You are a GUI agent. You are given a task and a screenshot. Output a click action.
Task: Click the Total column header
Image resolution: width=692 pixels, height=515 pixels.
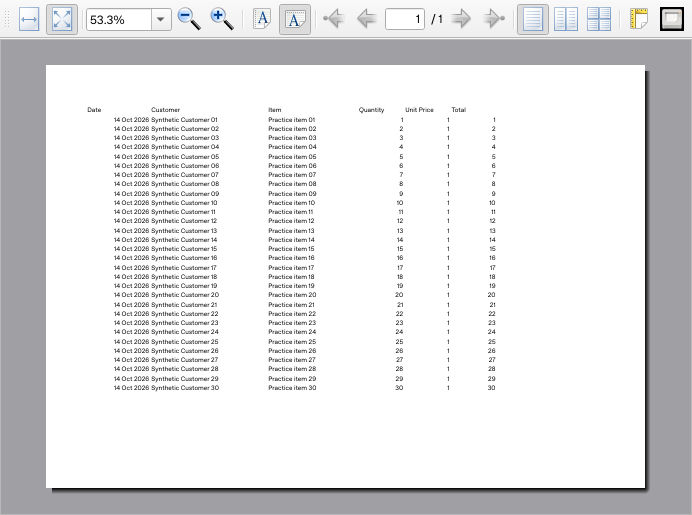(459, 110)
